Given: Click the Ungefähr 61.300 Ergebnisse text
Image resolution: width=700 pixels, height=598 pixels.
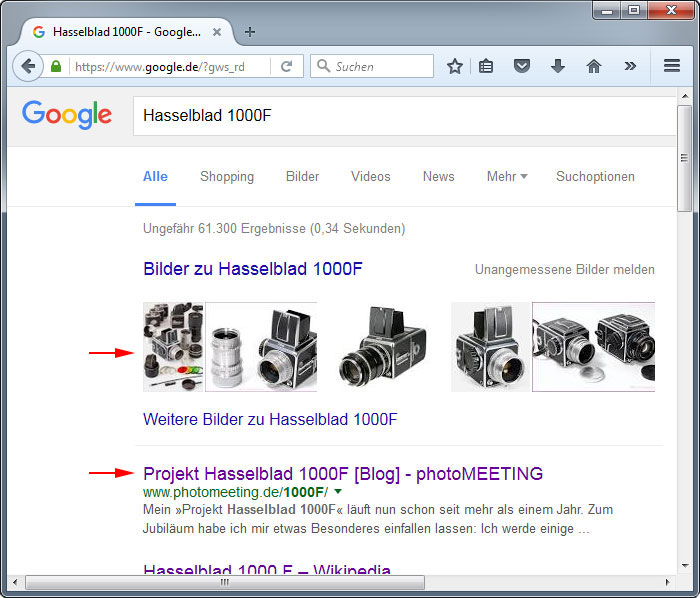Looking at the screenshot, I should coord(274,228).
